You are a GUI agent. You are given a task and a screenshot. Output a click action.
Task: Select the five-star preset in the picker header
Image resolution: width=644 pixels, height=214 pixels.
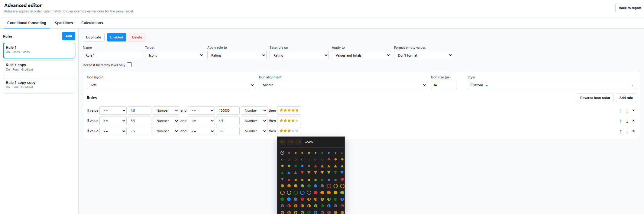(x=283, y=142)
